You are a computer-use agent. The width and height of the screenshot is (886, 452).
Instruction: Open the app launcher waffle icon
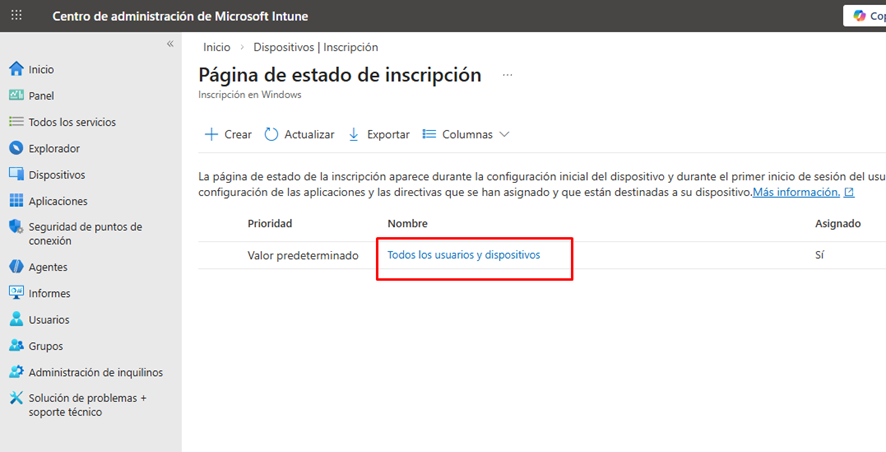point(16,16)
